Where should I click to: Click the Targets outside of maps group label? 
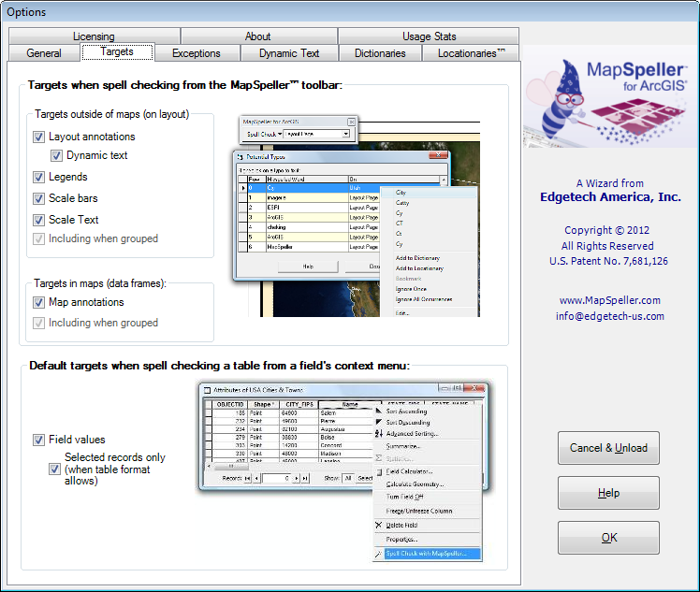pyautogui.click(x=112, y=114)
